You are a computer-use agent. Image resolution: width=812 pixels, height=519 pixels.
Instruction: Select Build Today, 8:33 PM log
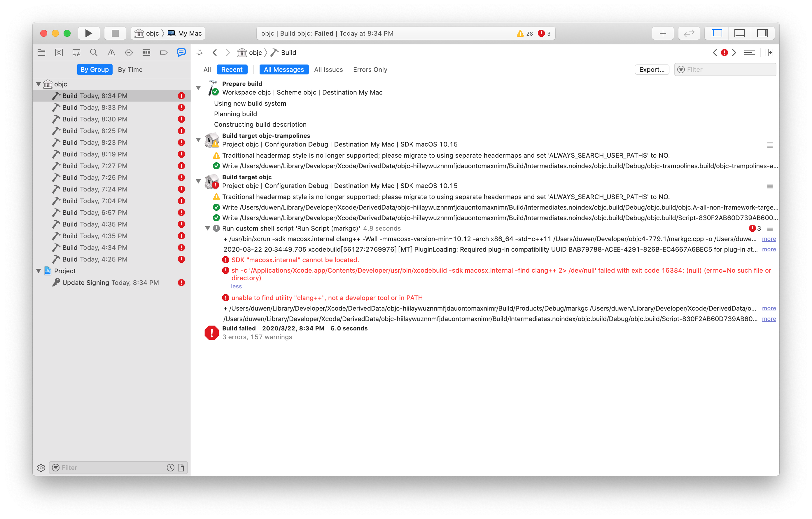coord(112,107)
